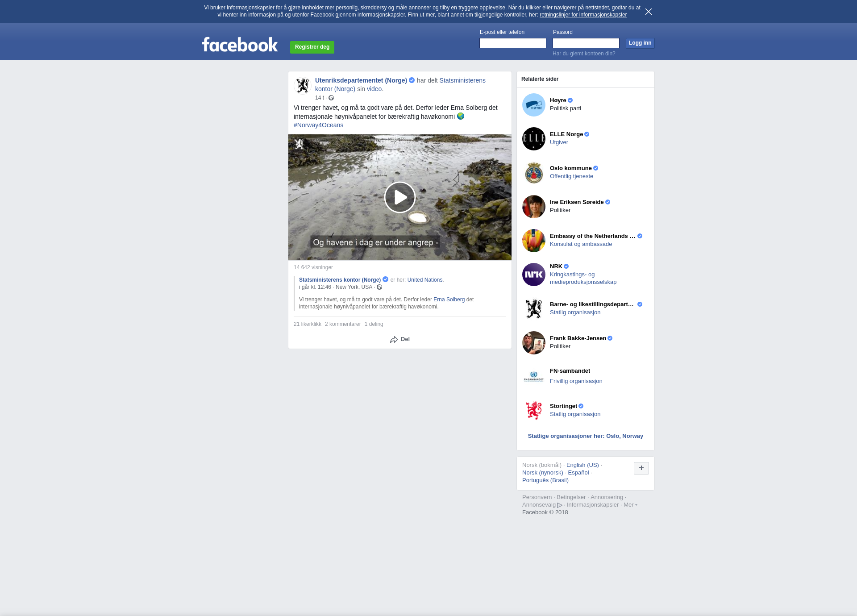Switch language to Norsk (nynorsk)
Screen dimensions: 857x616
543,473
